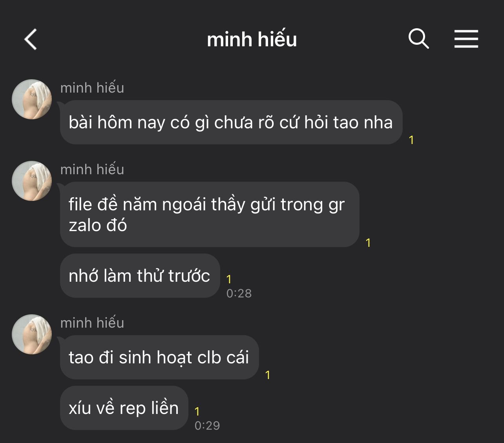
Task: Tap the 'minh hiếu' chat title
Action: tap(252, 39)
